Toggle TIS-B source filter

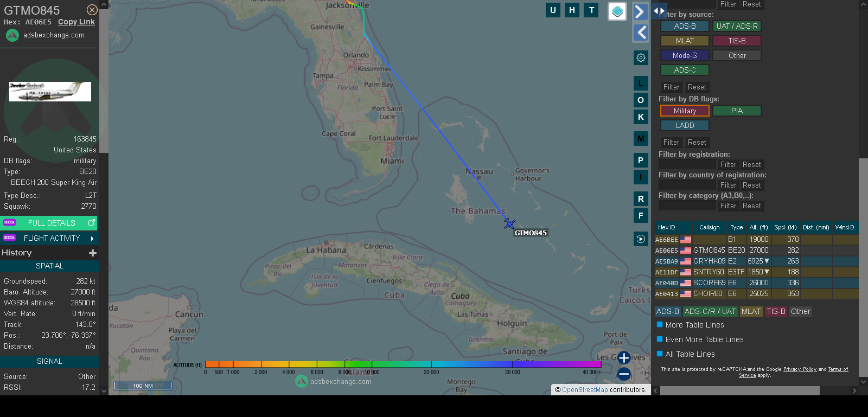pyautogui.click(x=737, y=41)
